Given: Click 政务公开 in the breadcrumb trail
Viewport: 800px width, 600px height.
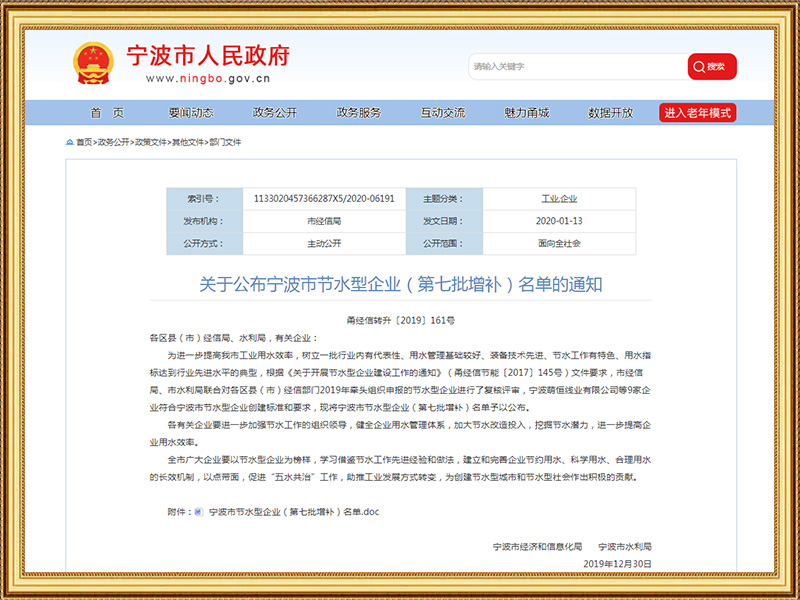Looking at the screenshot, I should (113, 142).
